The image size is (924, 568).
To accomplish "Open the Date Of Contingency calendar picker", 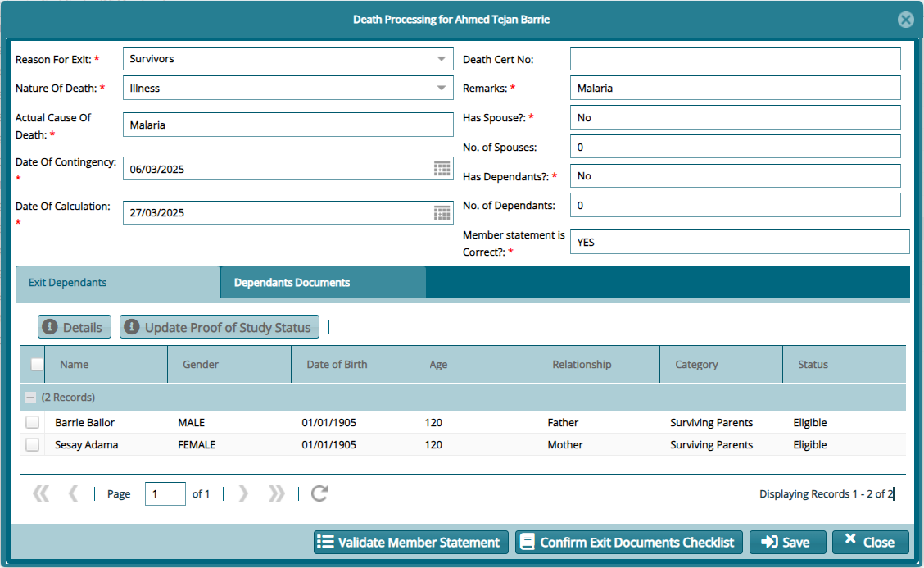I will (442, 169).
